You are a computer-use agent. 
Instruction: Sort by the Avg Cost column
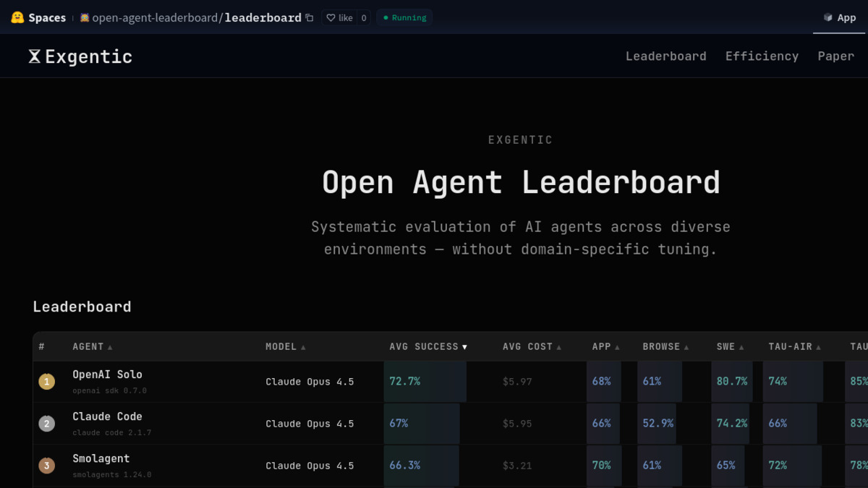(532, 347)
